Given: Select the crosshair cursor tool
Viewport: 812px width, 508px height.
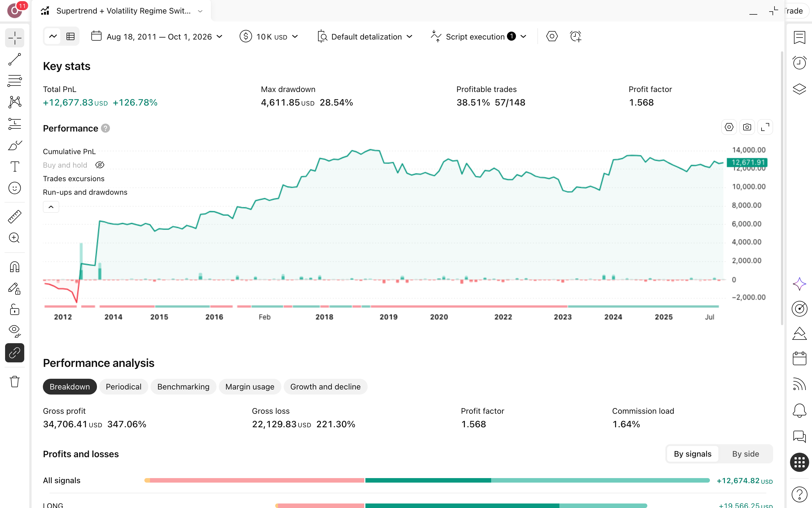Looking at the screenshot, I should pyautogui.click(x=14, y=38).
